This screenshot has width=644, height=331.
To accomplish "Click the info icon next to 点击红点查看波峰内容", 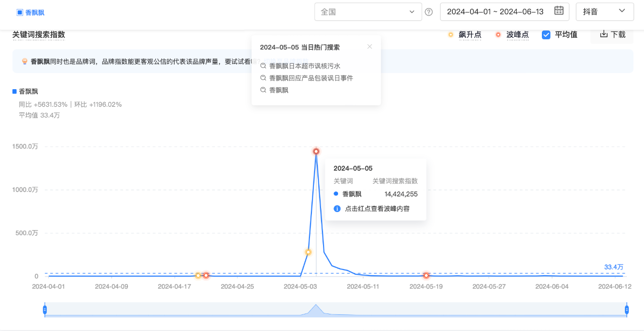I will (337, 208).
